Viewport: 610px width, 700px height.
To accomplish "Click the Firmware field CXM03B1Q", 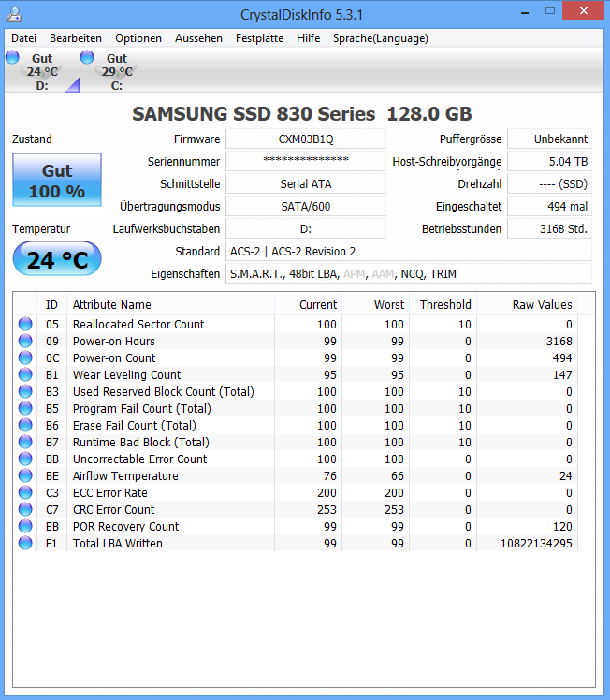I will pos(306,139).
